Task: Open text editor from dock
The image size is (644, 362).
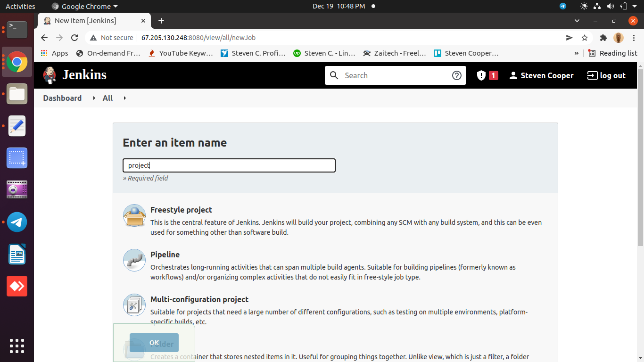Action: 17,126
